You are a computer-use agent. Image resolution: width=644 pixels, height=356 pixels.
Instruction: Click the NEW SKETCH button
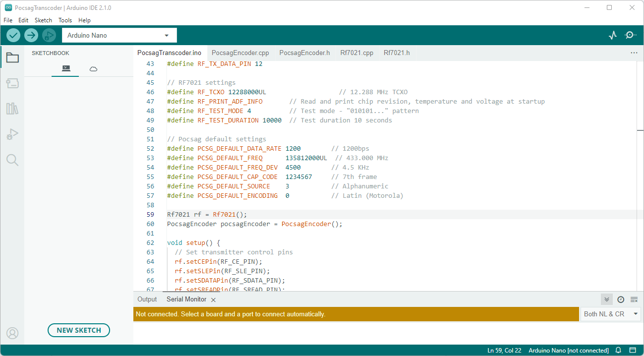click(79, 330)
